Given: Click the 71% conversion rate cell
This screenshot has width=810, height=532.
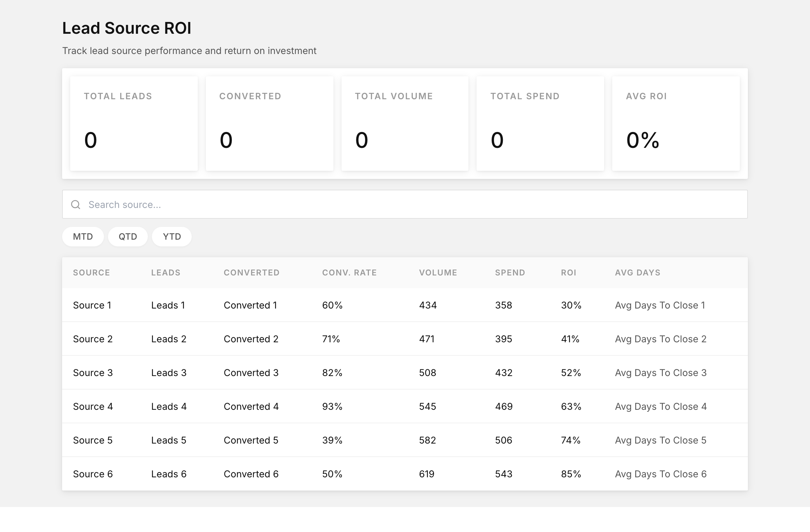Looking at the screenshot, I should coord(331,339).
